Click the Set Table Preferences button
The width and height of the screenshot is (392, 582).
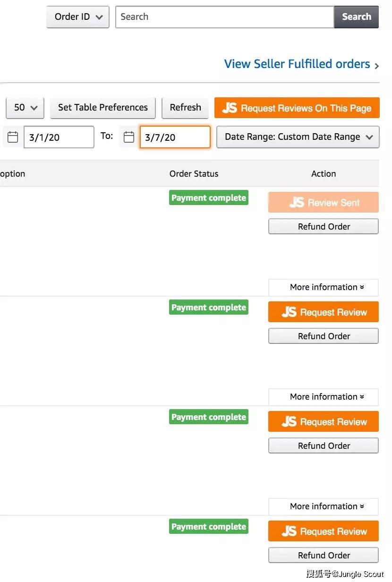[x=103, y=108]
